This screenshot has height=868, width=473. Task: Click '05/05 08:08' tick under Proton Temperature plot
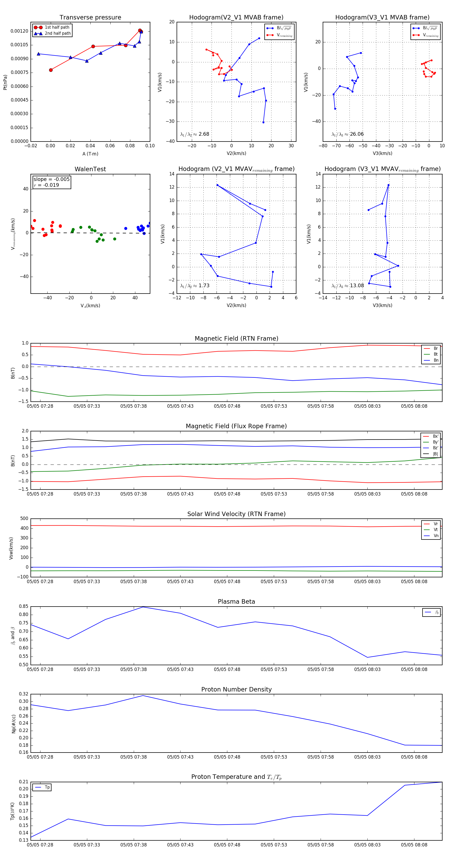(x=414, y=845)
